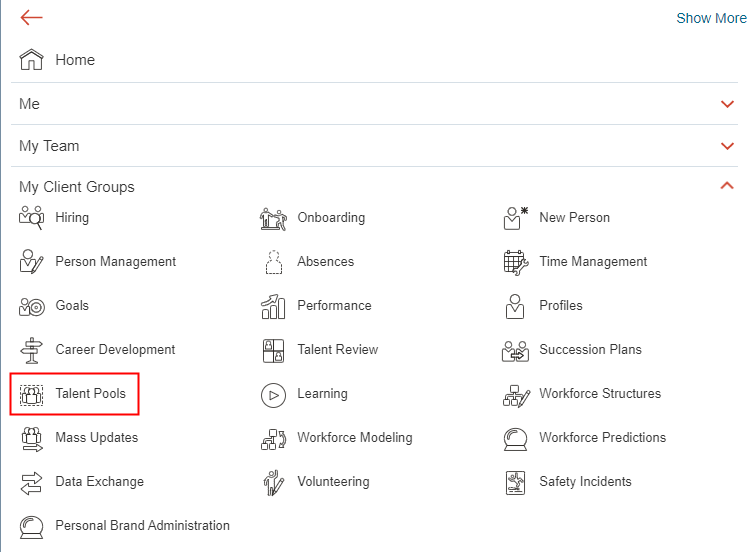The height and width of the screenshot is (552, 748).
Task: Open the Onboarding icon
Action: point(273,219)
